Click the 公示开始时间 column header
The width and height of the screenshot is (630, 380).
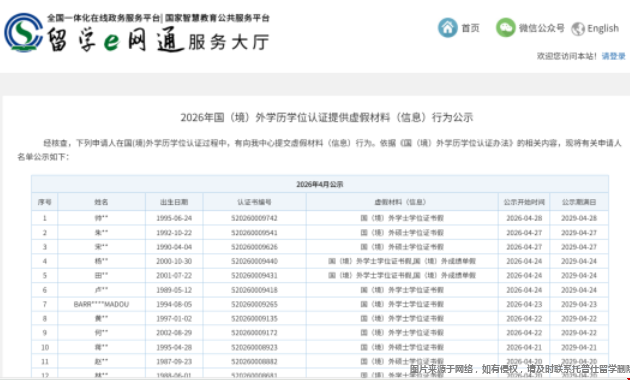(x=524, y=202)
